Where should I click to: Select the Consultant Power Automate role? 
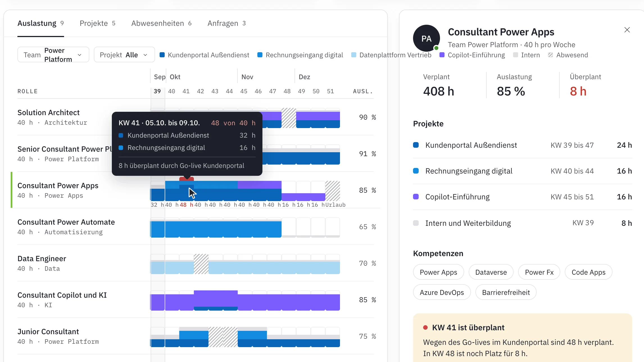(66, 227)
